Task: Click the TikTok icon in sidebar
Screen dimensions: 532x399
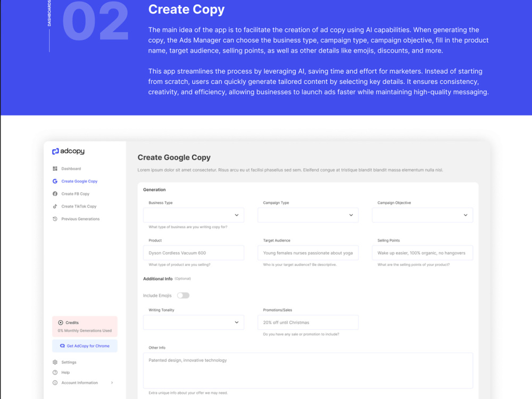Action: [x=55, y=206]
